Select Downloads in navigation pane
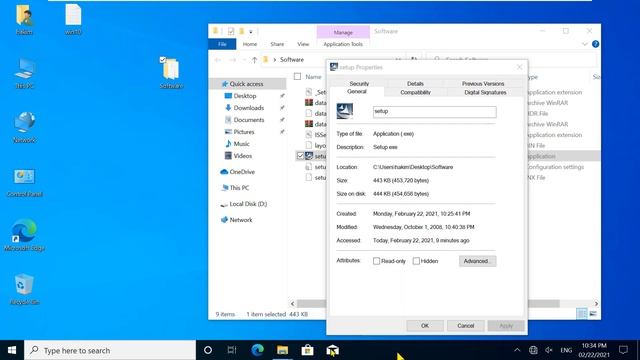The image size is (640, 360). coord(249,108)
